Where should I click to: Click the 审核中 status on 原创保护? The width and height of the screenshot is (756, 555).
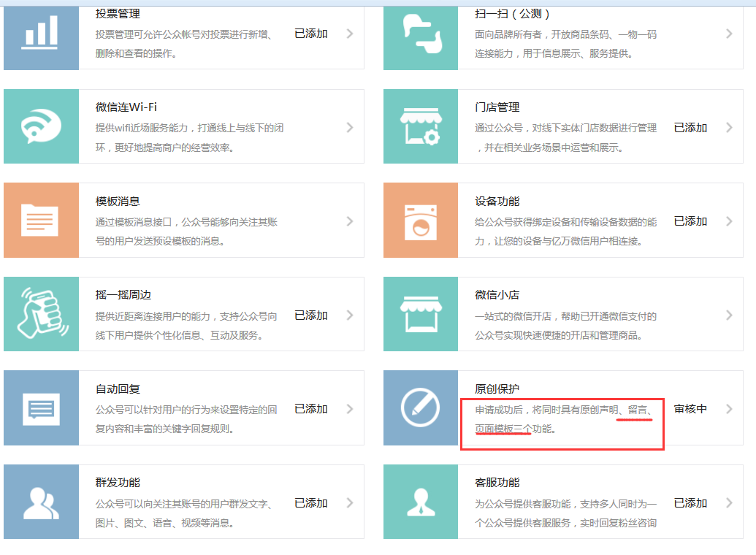690,409
